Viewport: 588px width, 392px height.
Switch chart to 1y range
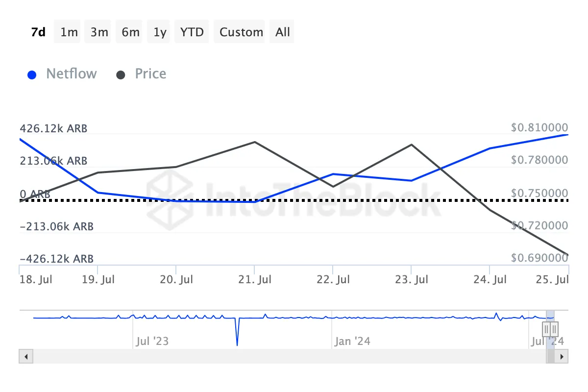pyautogui.click(x=160, y=32)
